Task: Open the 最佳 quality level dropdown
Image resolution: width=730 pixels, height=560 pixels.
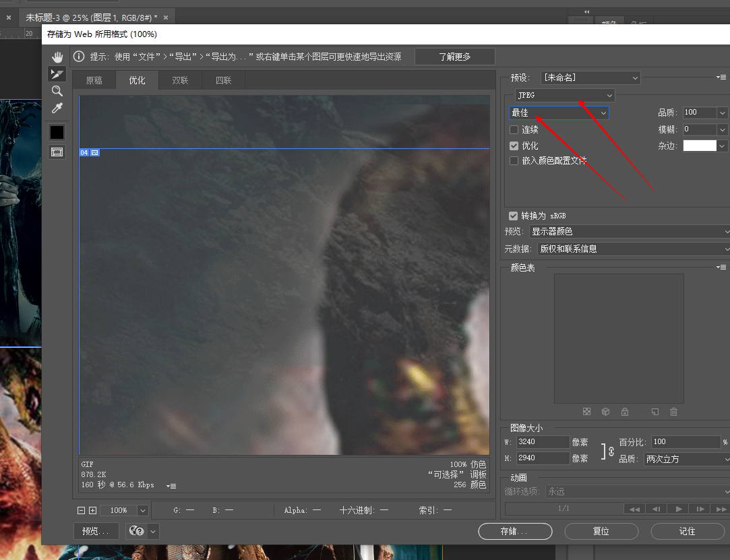Action: point(559,113)
